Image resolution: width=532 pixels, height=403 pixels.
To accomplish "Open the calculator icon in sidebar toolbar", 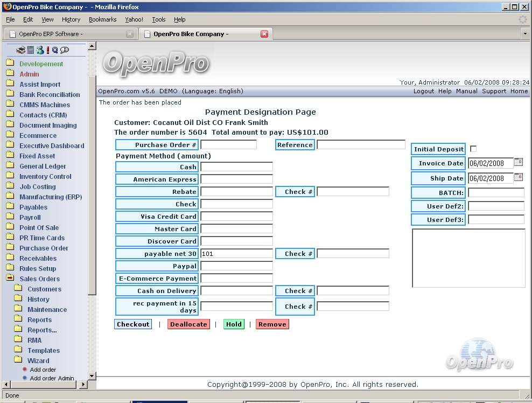I will (31, 50).
